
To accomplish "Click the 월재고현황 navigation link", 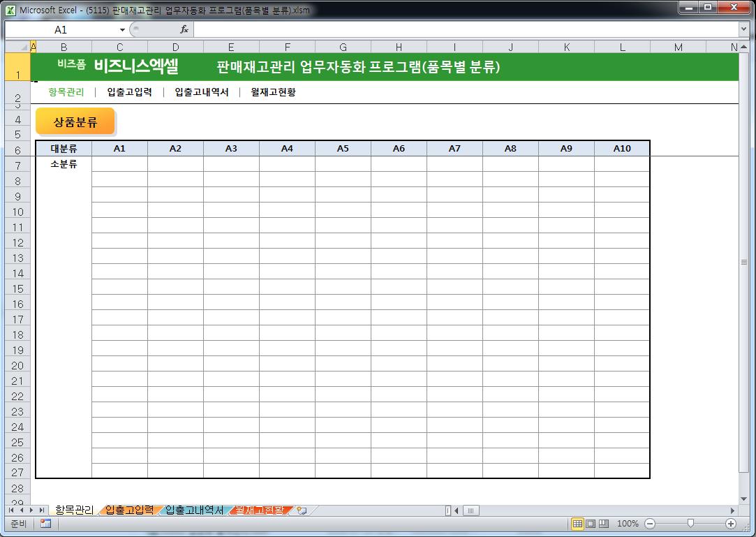I will (x=273, y=92).
